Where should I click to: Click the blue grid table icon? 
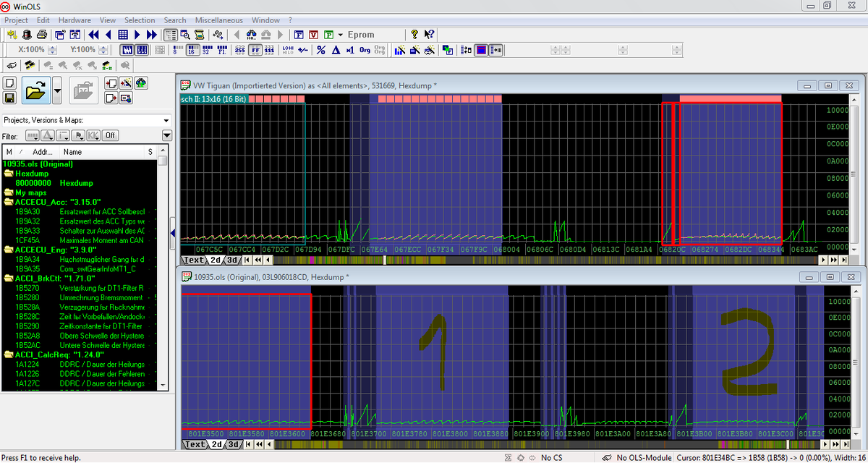pos(123,34)
